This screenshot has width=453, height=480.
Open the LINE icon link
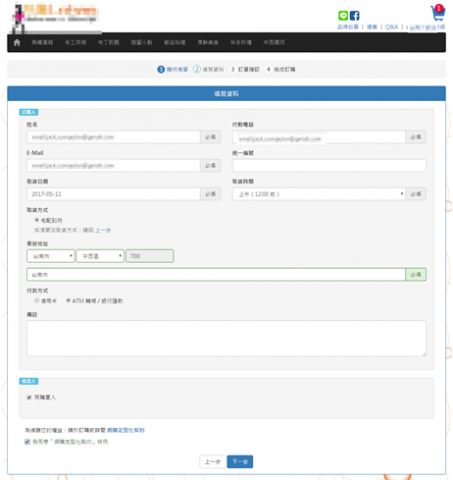(343, 16)
